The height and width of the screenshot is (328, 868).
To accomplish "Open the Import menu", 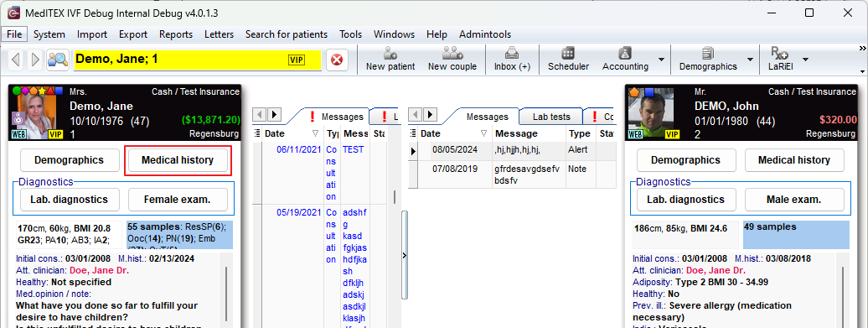I will click(92, 34).
